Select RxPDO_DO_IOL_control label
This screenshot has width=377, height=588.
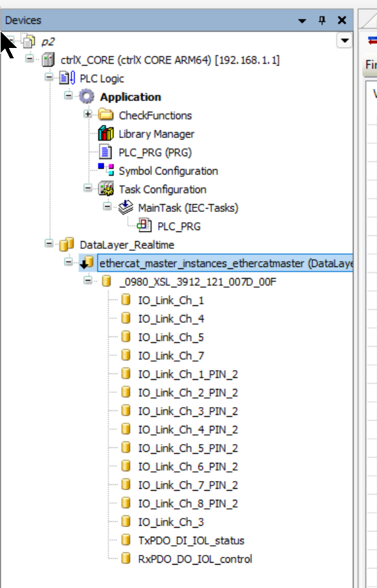click(x=195, y=559)
